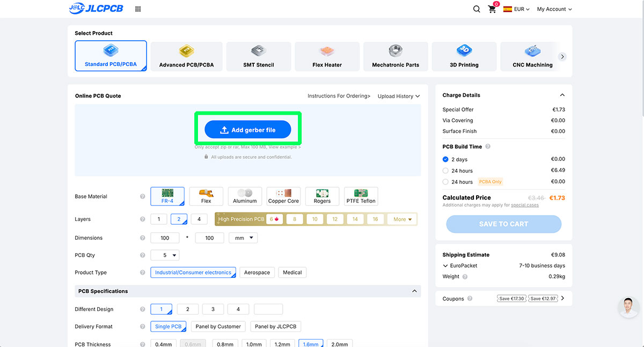
Task: Open PCB Qty dropdown
Action: [165, 255]
